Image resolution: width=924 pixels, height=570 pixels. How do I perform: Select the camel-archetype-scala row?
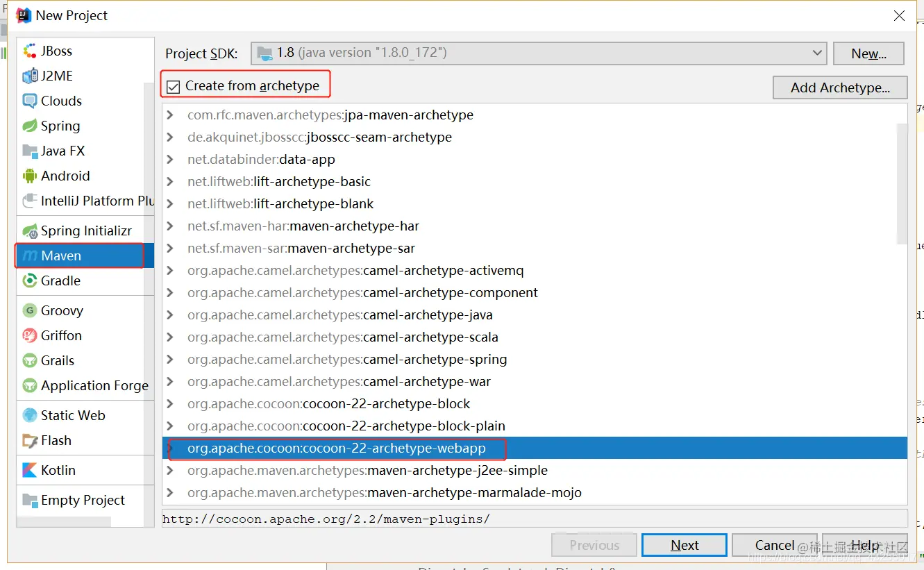pos(535,337)
